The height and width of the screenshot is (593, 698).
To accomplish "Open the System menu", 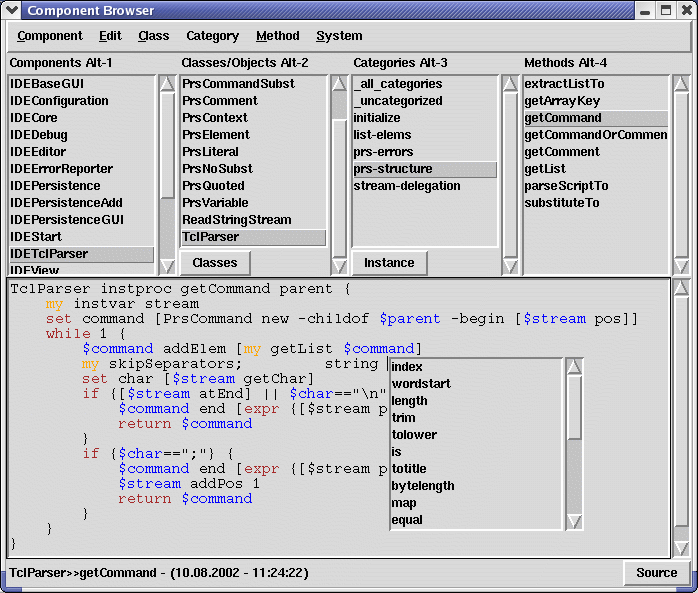I will coord(339,36).
